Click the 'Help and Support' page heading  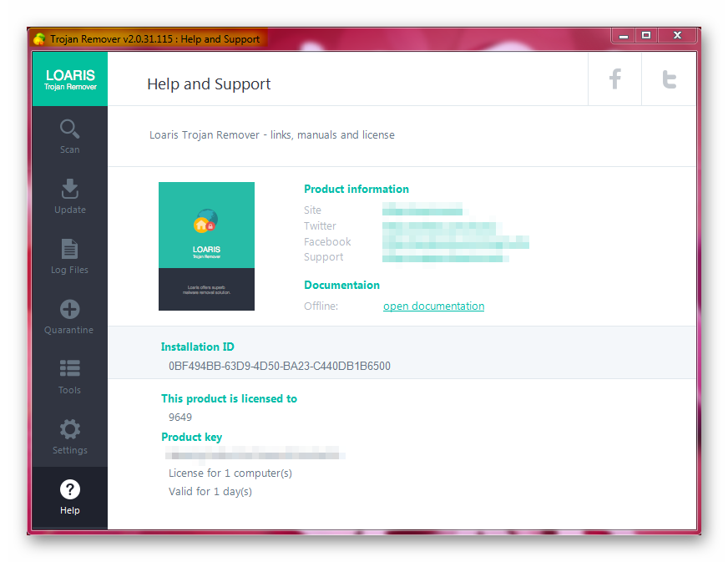coord(209,84)
